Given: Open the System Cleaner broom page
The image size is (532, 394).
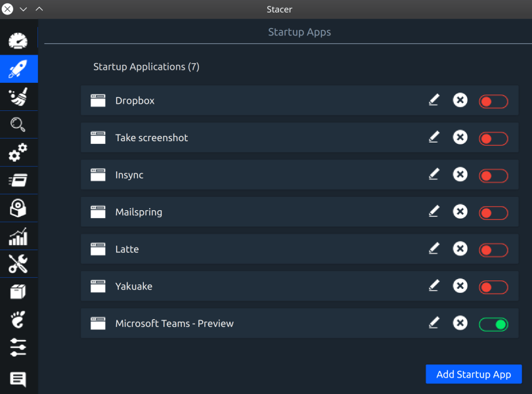Looking at the screenshot, I should pos(18,97).
